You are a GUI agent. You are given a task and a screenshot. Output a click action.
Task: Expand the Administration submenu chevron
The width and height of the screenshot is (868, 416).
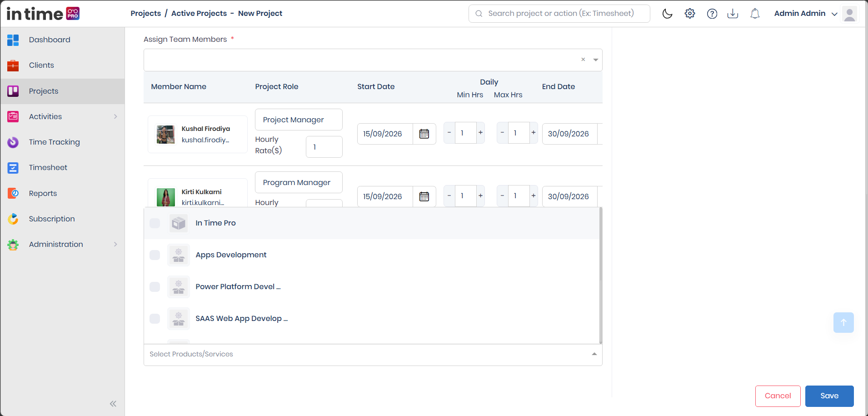[115, 244]
